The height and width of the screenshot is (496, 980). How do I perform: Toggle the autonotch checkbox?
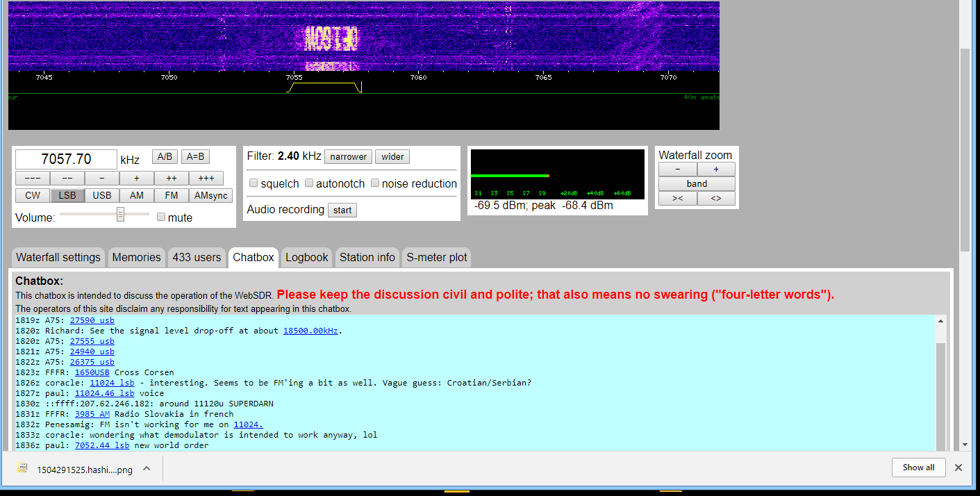tap(309, 183)
